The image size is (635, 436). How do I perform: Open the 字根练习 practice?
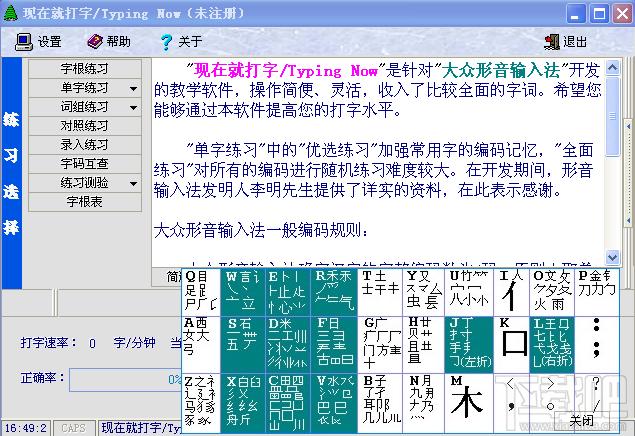coord(85,69)
